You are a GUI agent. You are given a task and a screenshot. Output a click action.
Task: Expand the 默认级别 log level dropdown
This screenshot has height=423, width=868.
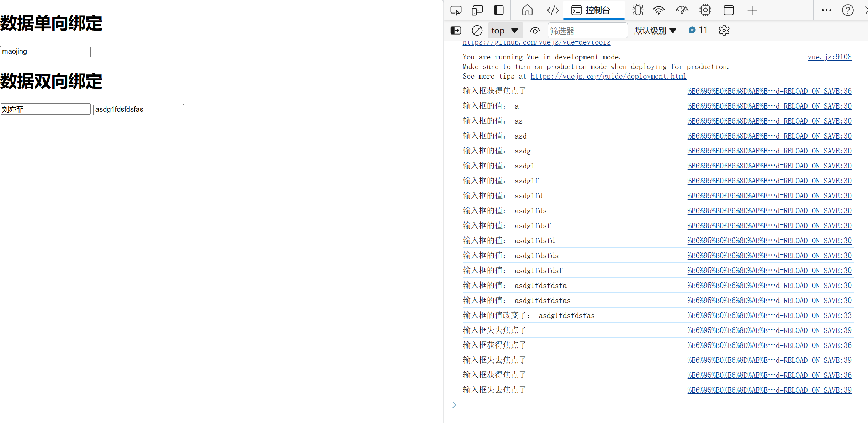655,31
